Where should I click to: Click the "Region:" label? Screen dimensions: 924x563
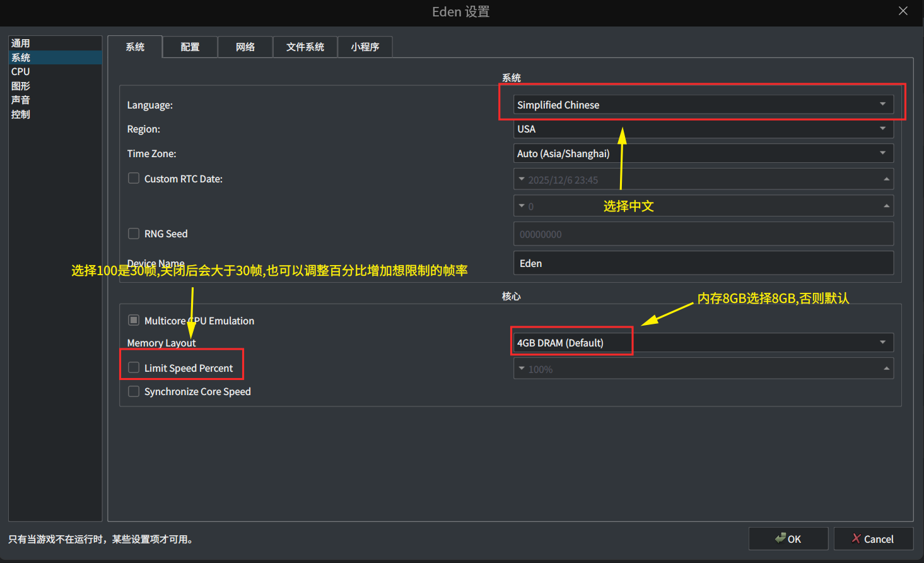point(144,129)
